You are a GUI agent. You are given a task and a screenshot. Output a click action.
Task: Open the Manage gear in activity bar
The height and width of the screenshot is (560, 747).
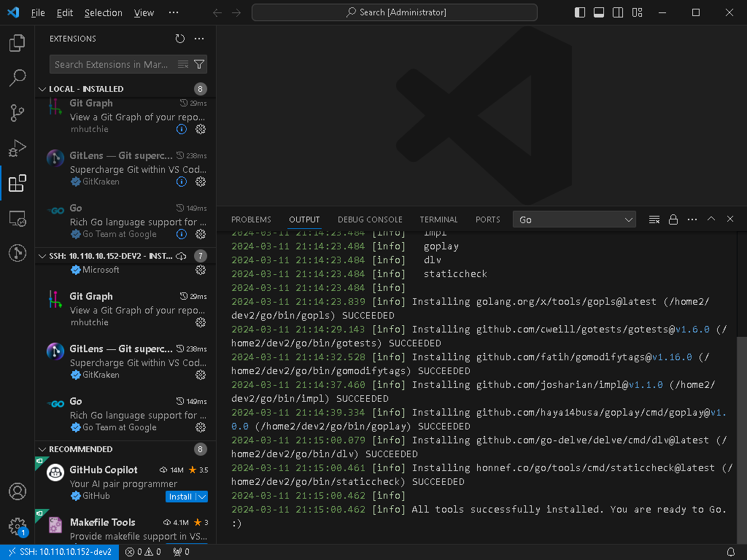tap(18, 526)
